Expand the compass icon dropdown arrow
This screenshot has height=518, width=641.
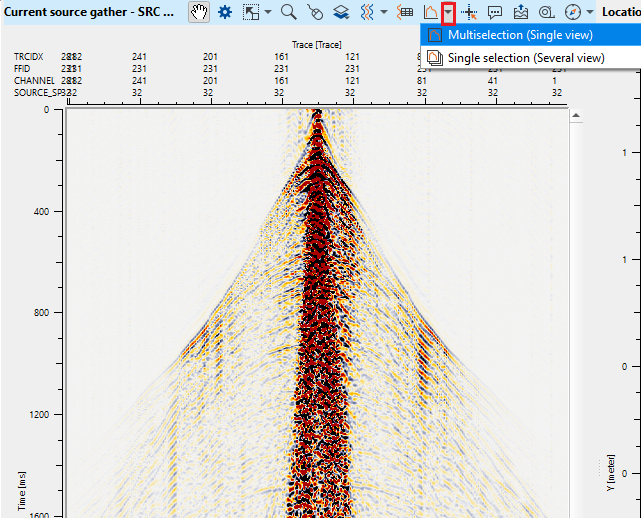coord(590,12)
